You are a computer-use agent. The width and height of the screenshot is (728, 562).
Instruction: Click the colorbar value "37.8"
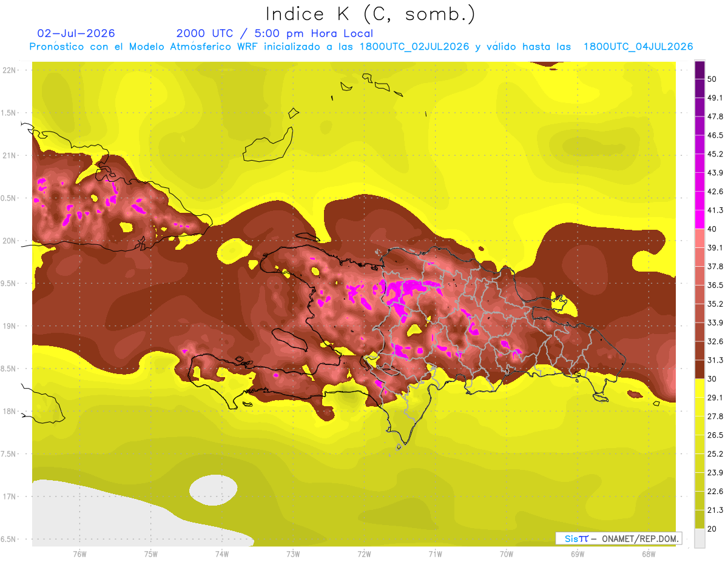(x=715, y=267)
